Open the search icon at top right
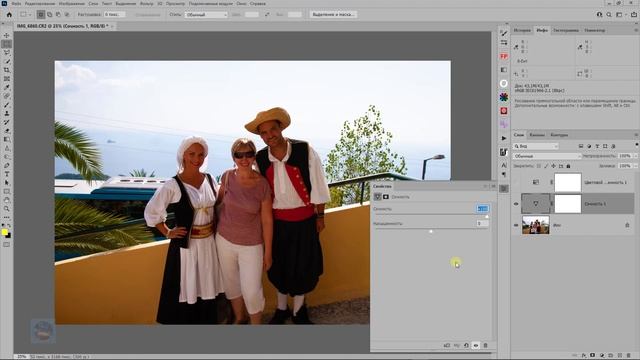Image resolution: width=640 pixels, height=360 pixels. click(x=609, y=14)
